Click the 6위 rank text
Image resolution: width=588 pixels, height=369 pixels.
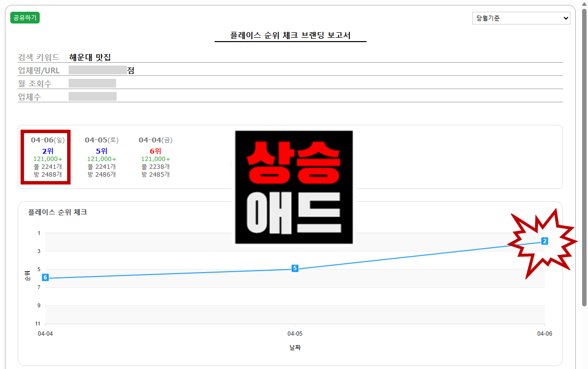tap(155, 151)
